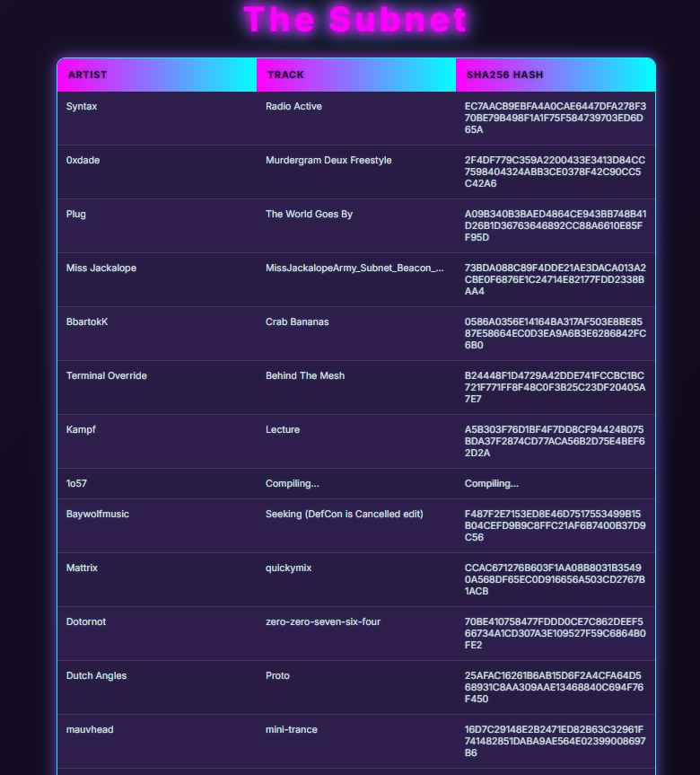700x775 pixels.
Task: Select the artist '1o57'
Action: pyautogui.click(x=76, y=483)
